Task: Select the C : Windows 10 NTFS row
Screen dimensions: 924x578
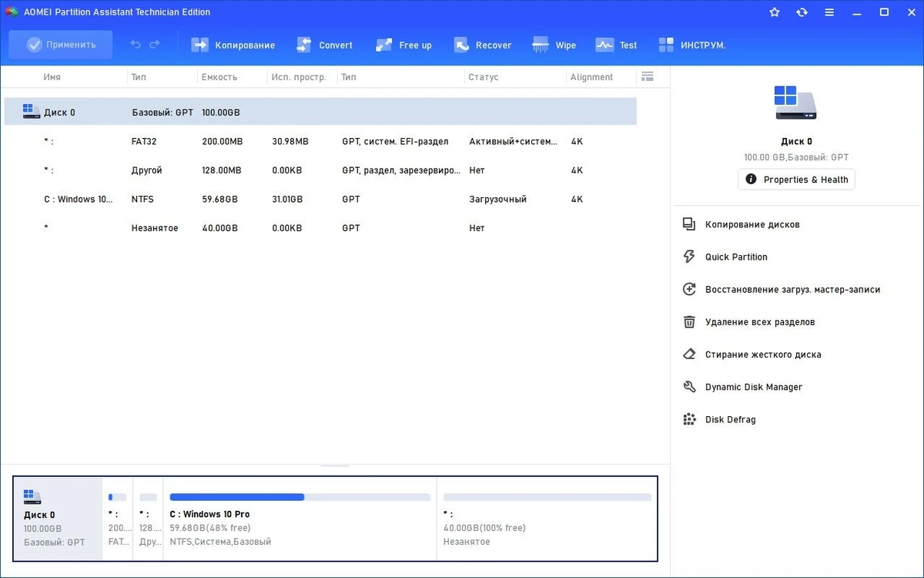Action: coord(320,200)
